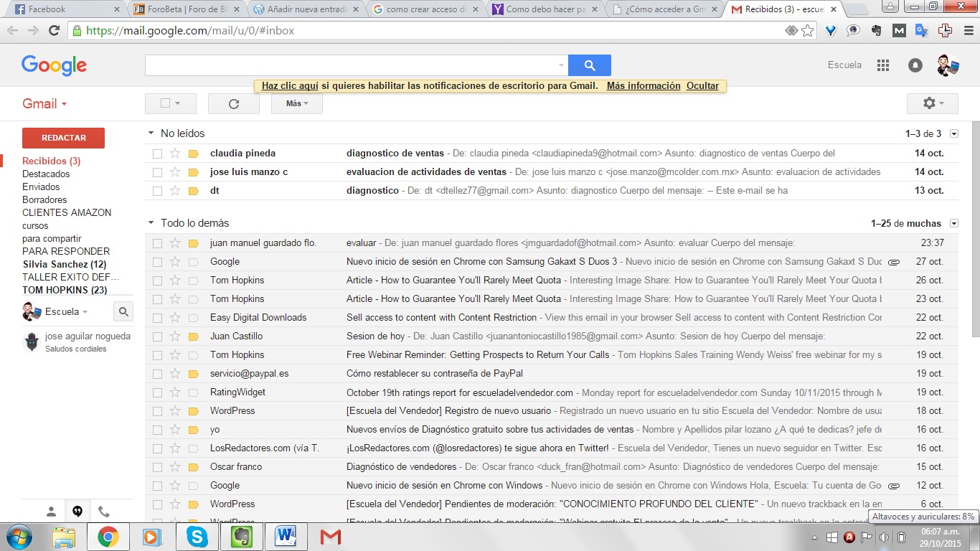Viewport: 980px width, 551px height.
Task: Click the browser address bar URL
Action: pyautogui.click(x=190, y=31)
